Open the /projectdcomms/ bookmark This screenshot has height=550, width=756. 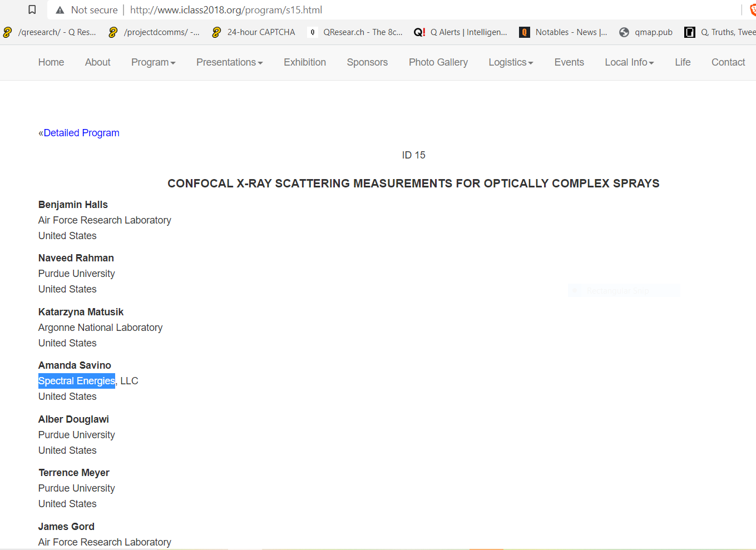154,32
